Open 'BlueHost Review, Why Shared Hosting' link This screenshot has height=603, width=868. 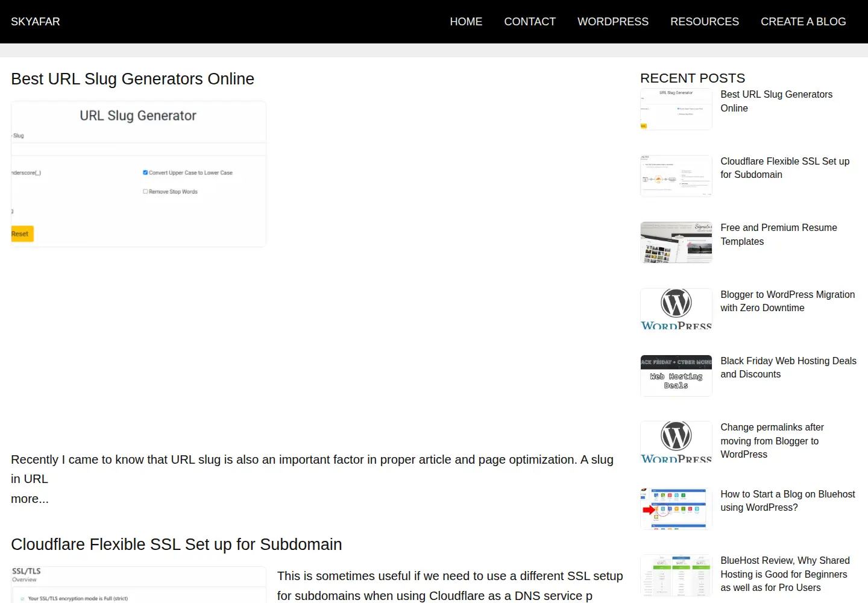(x=785, y=574)
